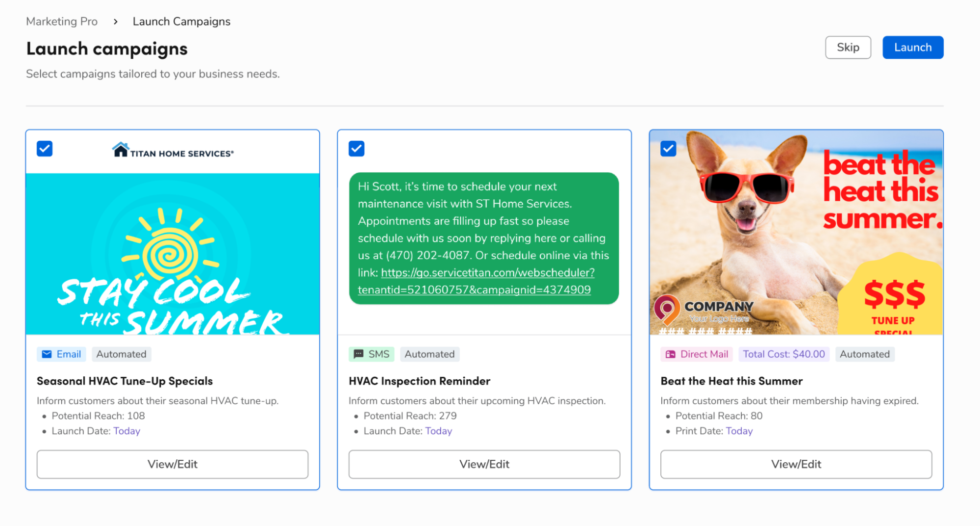This screenshot has width=980, height=526.
Task: Click the Launch Campaigns breadcrumb
Action: [181, 22]
